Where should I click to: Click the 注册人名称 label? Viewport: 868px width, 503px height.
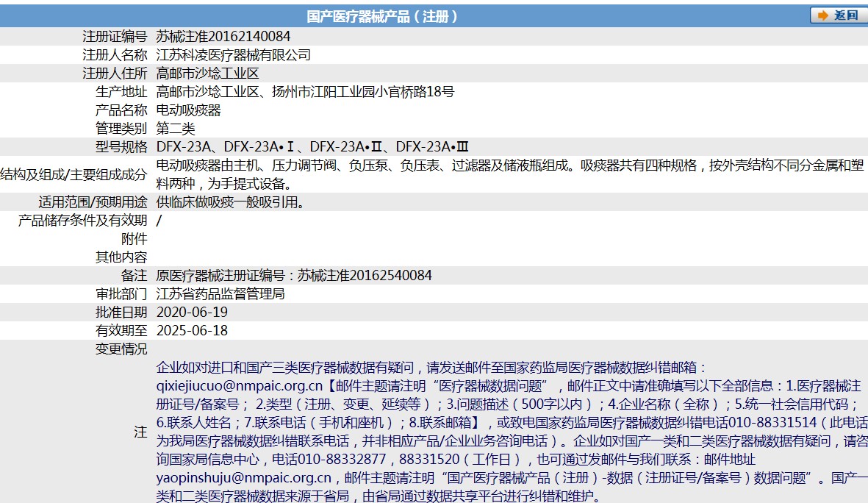115,55
